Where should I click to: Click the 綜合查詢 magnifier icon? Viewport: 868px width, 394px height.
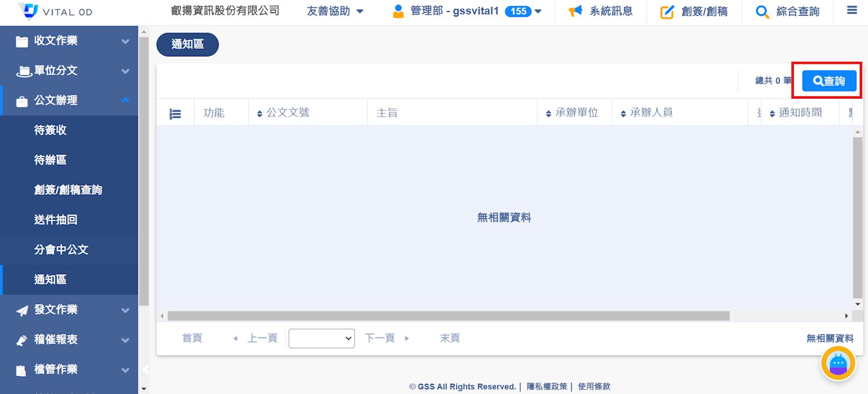[762, 12]
